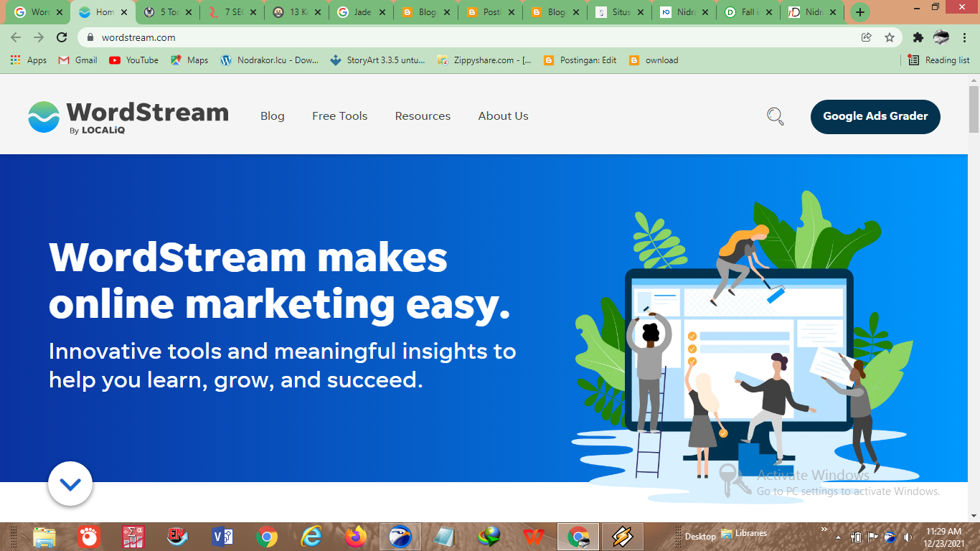This screenshot has height=551, width=980.
Task: Open the Nodrakor.Icu bookmark
Action: tap(270, 60)
